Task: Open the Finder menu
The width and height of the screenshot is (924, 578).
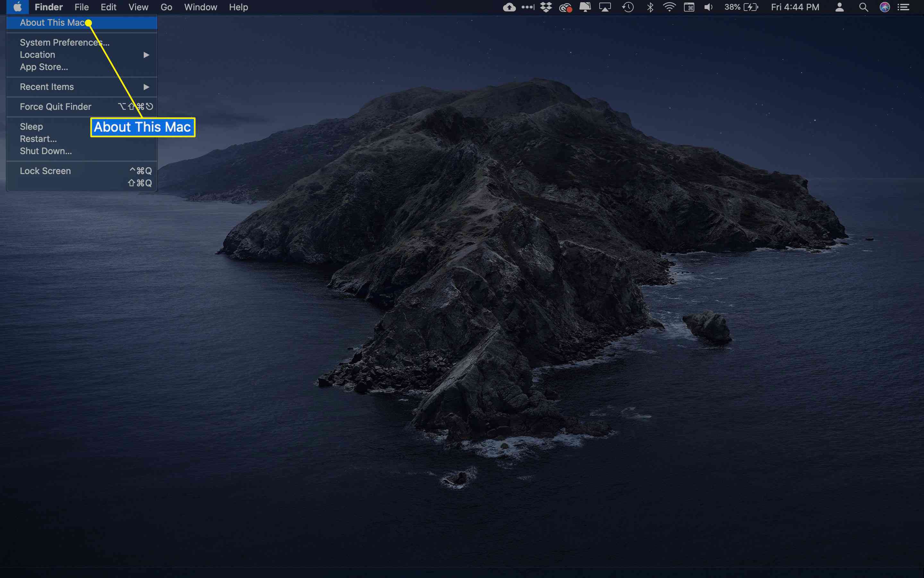Action: (x=48, y=7)
